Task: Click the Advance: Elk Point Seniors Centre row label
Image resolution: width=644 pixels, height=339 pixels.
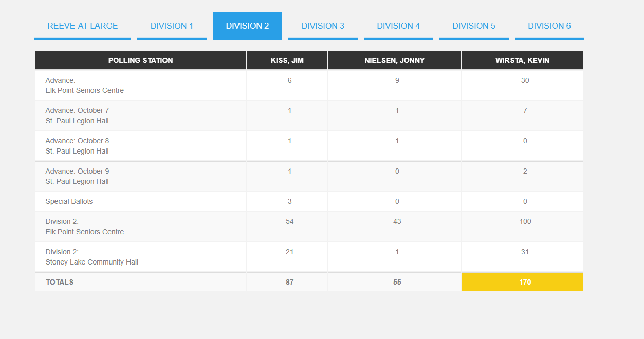Action: click(85, 85)
